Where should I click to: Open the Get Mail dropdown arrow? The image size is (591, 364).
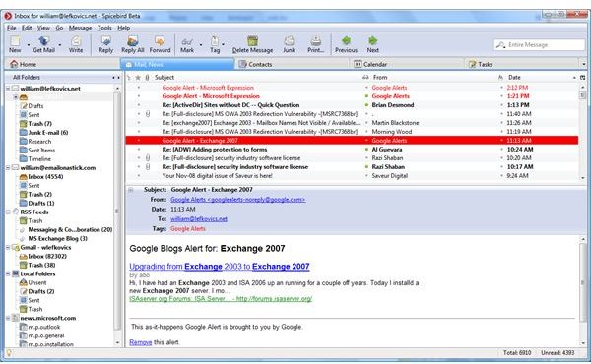(x=59, y=45)
